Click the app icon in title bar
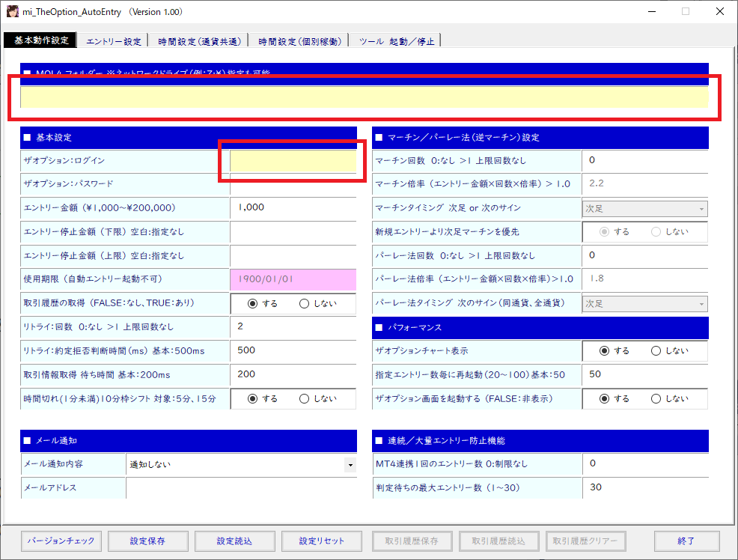The width and height of the screenshot is (738, 560). click(x=13, y=12)
